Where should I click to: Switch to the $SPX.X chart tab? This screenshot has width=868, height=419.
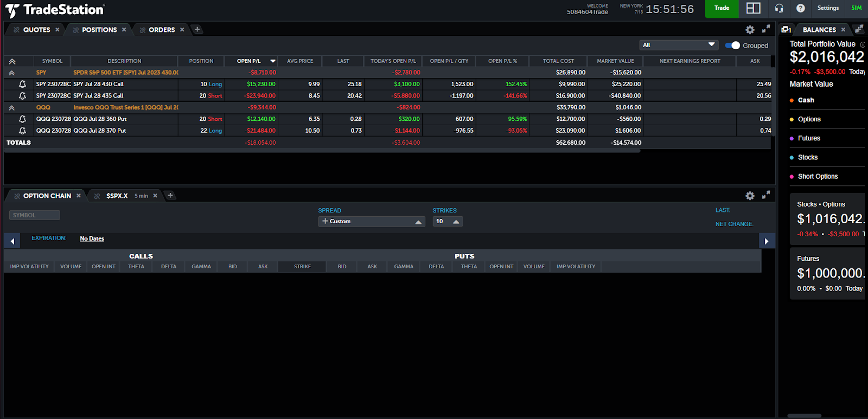pos(117,196)
